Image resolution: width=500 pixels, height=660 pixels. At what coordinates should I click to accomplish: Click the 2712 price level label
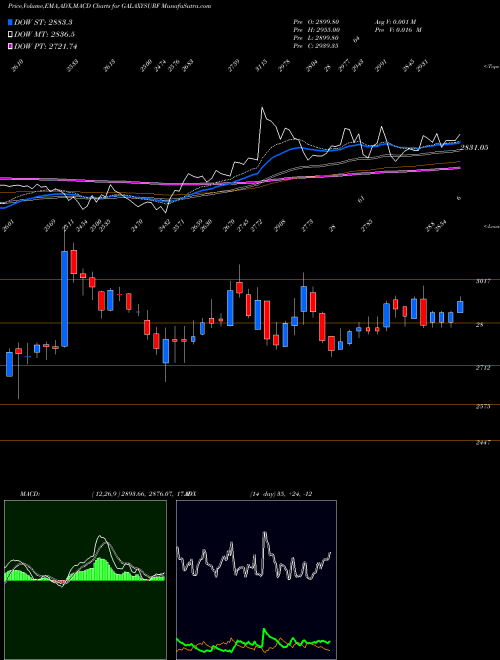(483, 368)
